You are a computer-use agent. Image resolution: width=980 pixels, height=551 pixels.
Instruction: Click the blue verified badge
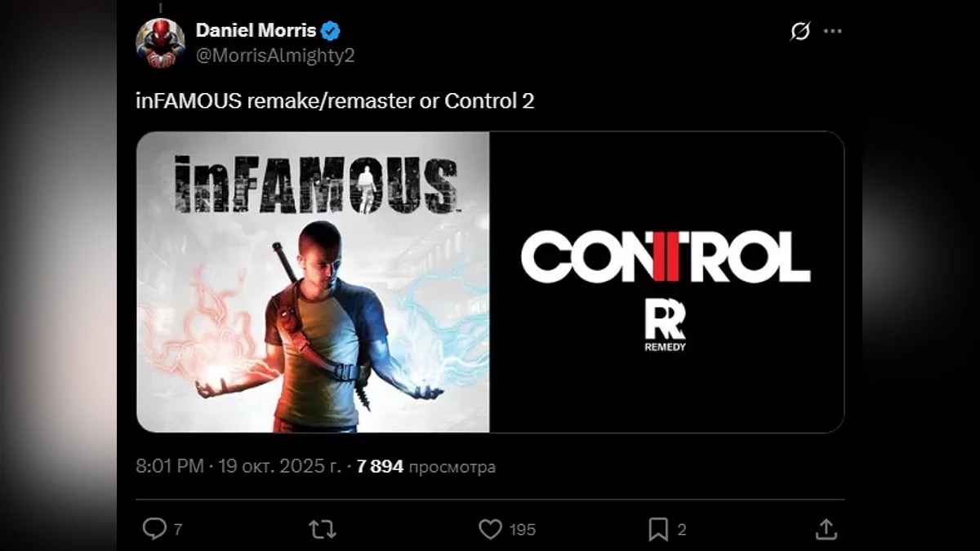click(331, 32)
